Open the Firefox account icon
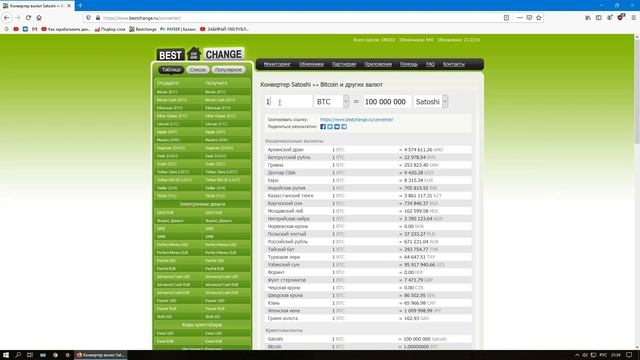Image resolution: width=640 pixels, height=360 pixels. click(x=609, y=18)
